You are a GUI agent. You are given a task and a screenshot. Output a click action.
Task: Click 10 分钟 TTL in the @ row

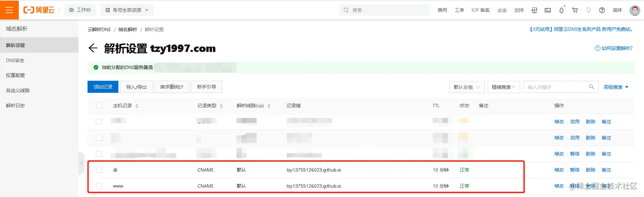tap(441, 170)
